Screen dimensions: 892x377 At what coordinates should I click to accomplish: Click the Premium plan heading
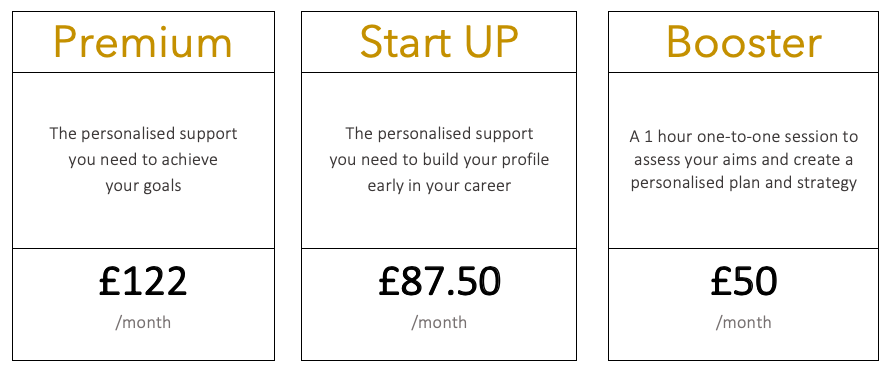pos(143,43)
